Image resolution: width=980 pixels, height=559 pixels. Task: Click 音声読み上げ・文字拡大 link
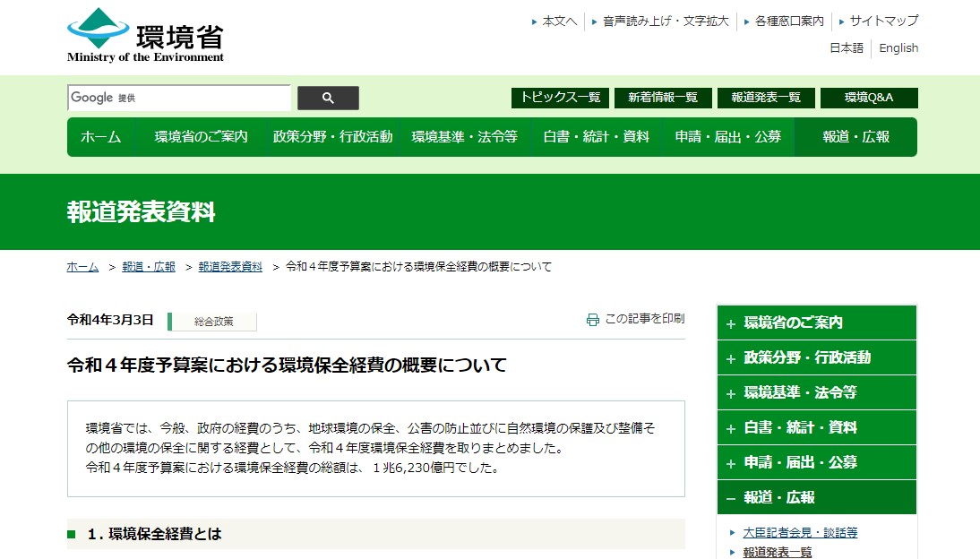click(666, 21)
